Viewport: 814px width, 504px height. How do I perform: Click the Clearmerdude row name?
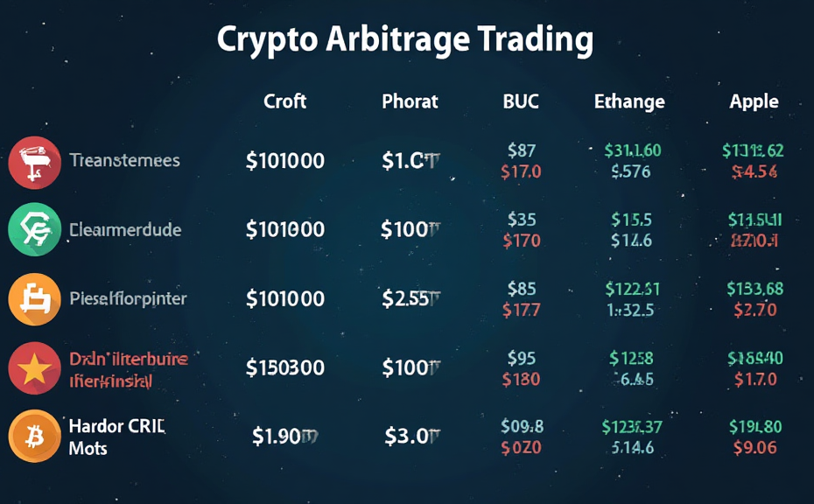click(124, 230)
